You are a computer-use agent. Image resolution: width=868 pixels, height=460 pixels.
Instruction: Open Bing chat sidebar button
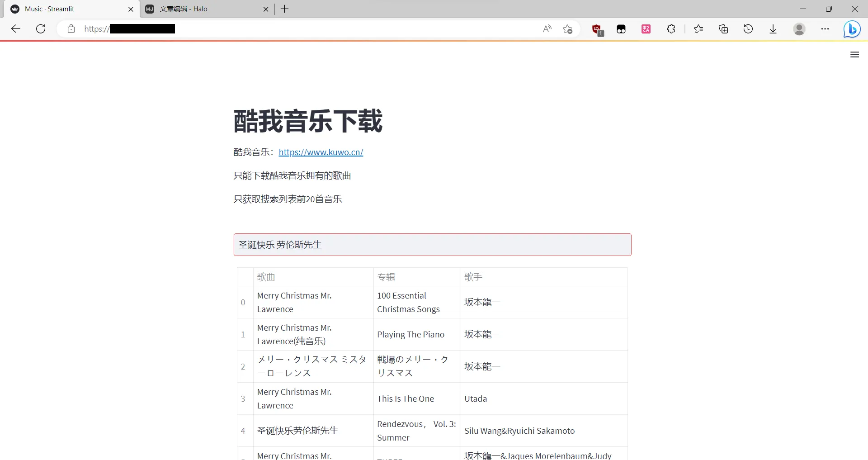click(x=852, y=29)
